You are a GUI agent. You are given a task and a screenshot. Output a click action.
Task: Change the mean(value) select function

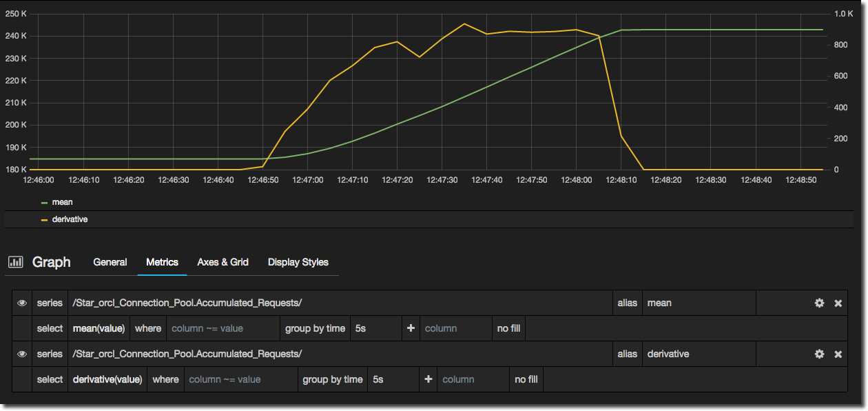[x=99, y=328]
